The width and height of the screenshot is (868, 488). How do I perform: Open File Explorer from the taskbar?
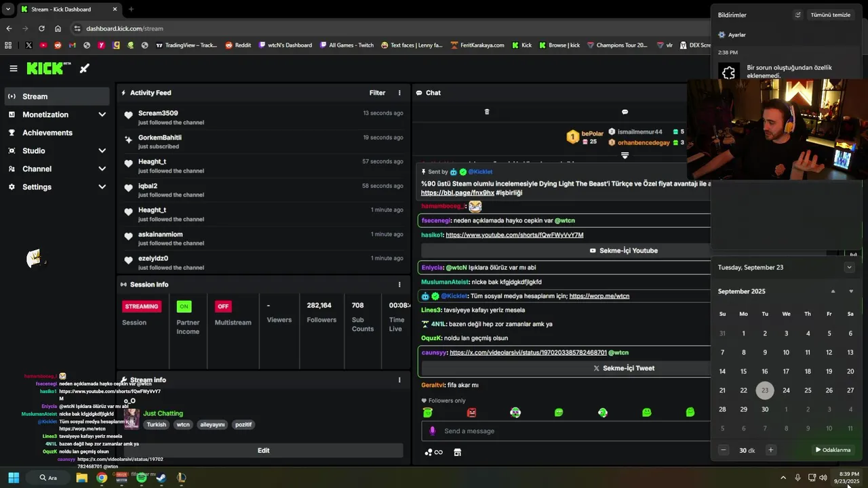point(81,478)
